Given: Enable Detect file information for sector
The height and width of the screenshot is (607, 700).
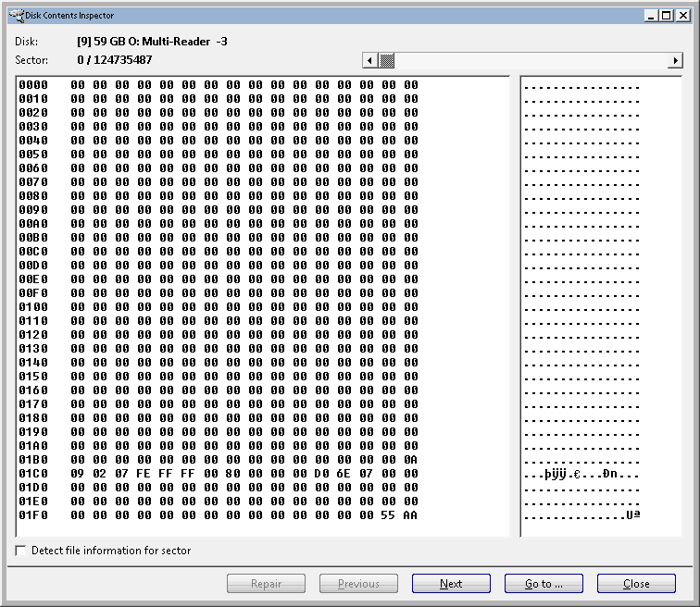Looking at the screenshot, I should click(21, 551).
